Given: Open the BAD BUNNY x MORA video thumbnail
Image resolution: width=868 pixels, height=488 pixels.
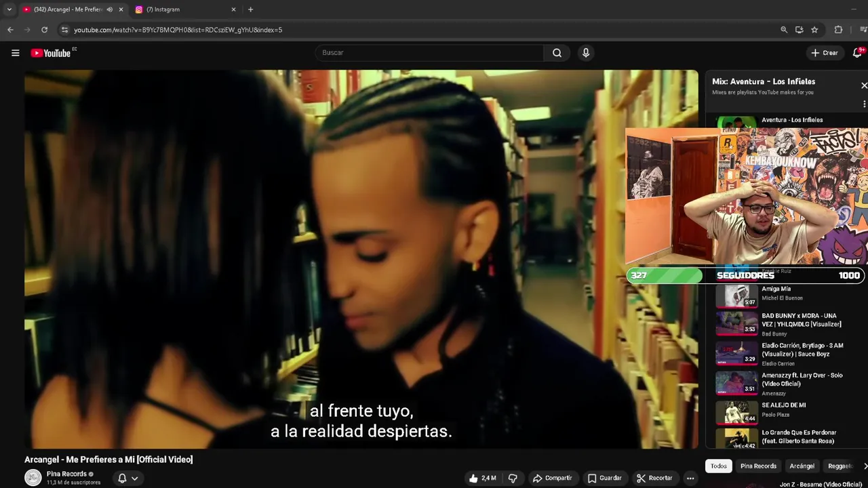Looking at the screenshot, I should 737,323.
